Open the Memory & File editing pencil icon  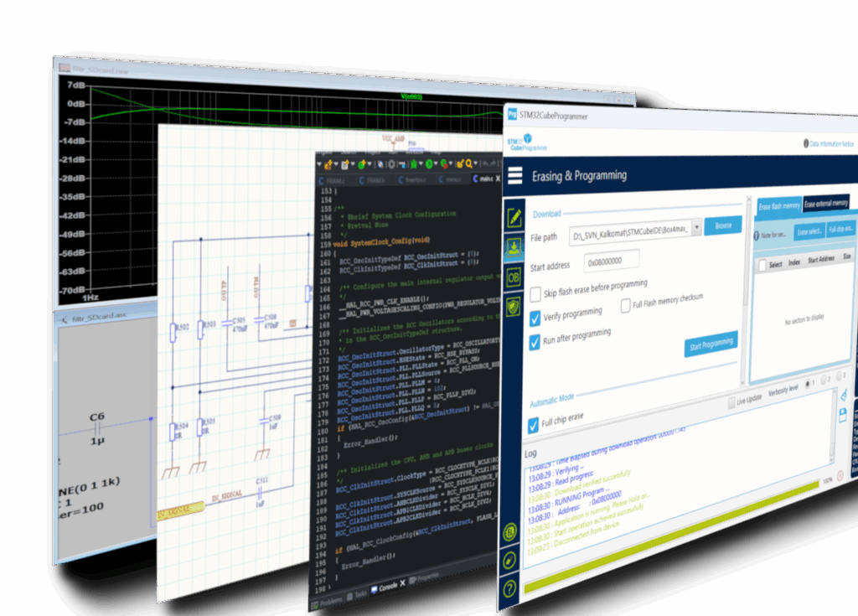[514, 217]
